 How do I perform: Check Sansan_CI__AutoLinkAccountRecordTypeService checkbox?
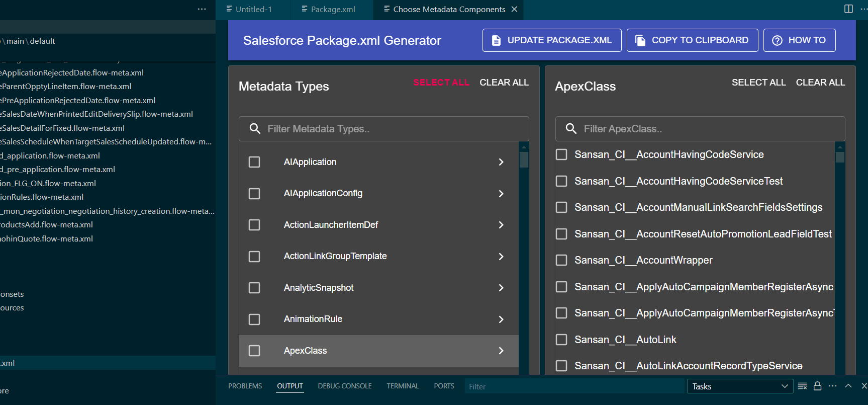tap(561, 366)
